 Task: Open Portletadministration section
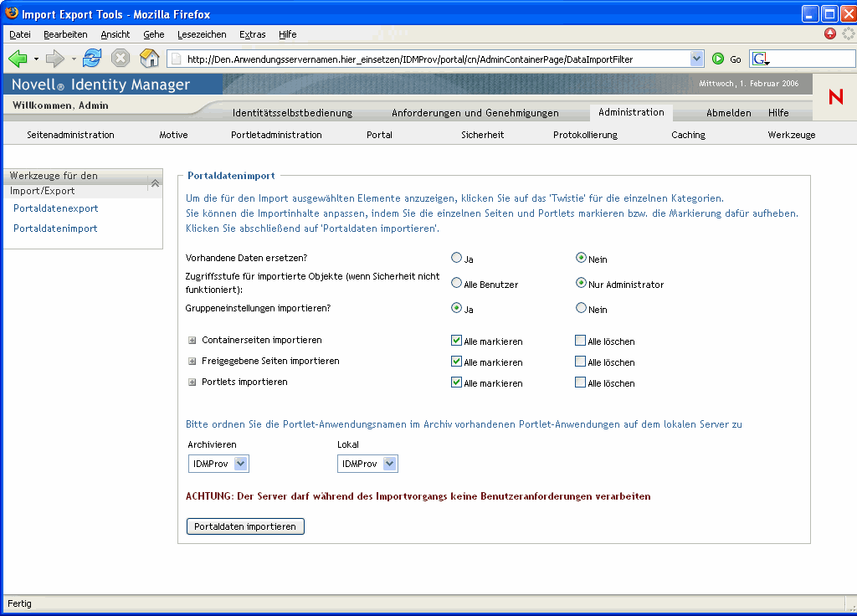(276, 135)
